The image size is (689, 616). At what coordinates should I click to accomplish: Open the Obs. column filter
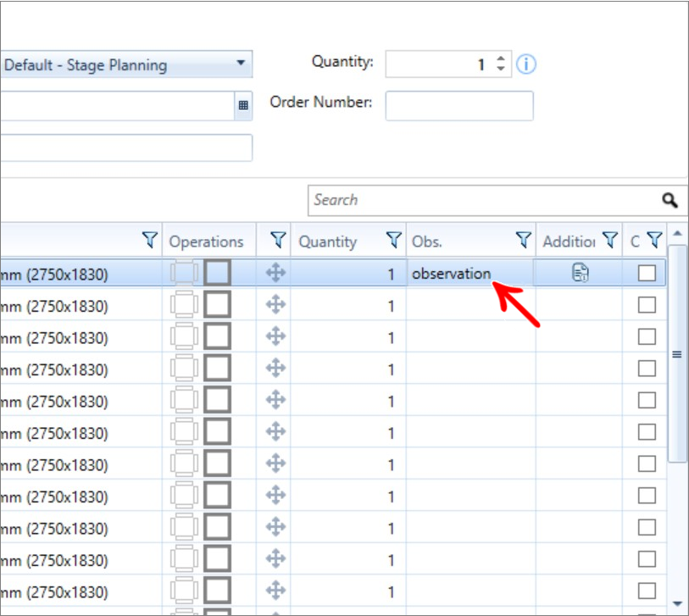pos(524,240)
